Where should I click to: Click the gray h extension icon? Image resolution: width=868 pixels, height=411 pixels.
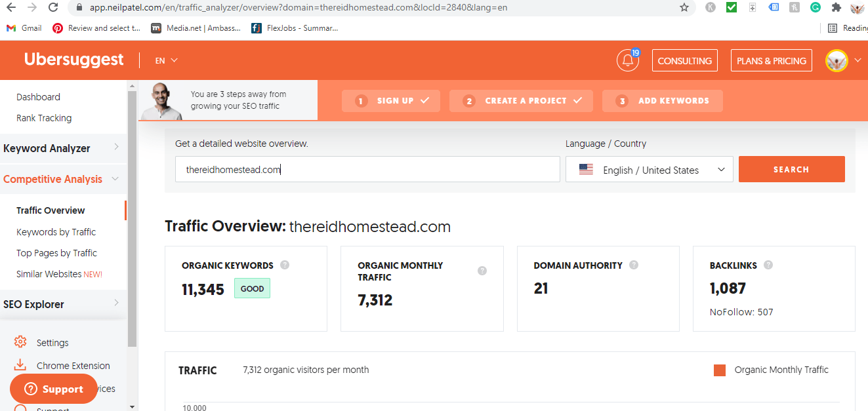pyautogui.click(x=795, y=8)
